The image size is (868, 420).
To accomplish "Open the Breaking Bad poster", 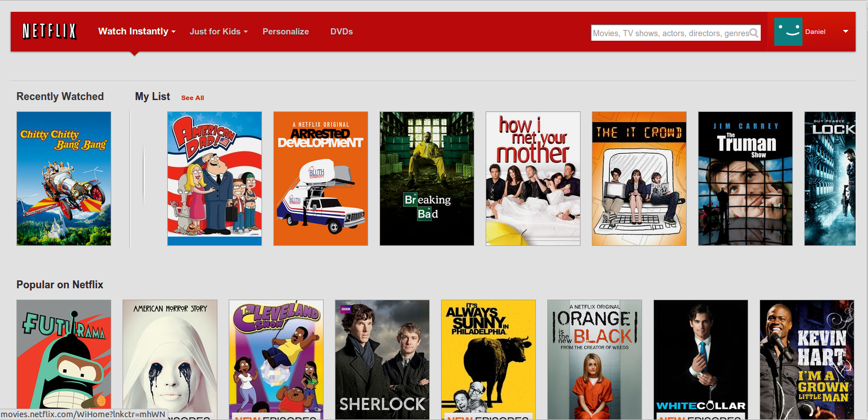I will (427, 179).
